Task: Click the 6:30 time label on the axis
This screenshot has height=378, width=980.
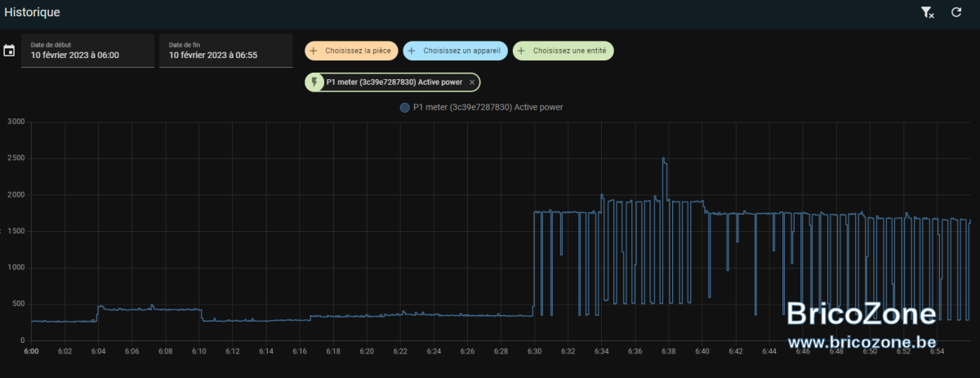Action: [x=534, y=351]
